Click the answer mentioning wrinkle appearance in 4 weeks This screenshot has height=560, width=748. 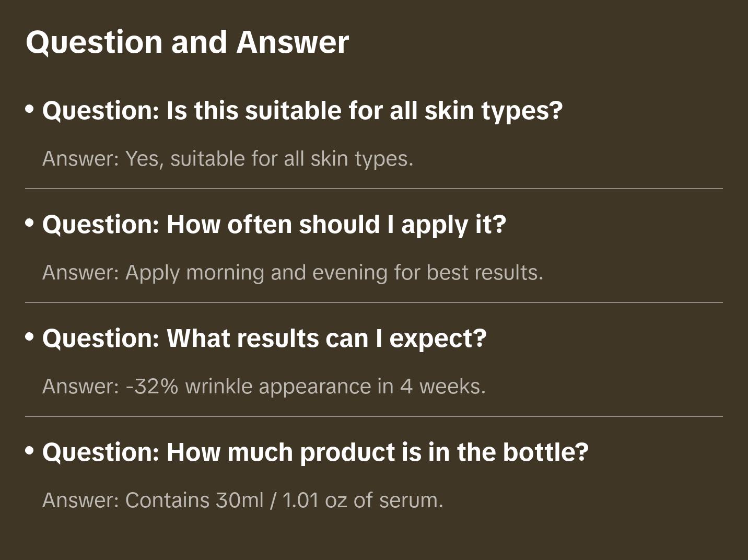(x=264, y=387)
